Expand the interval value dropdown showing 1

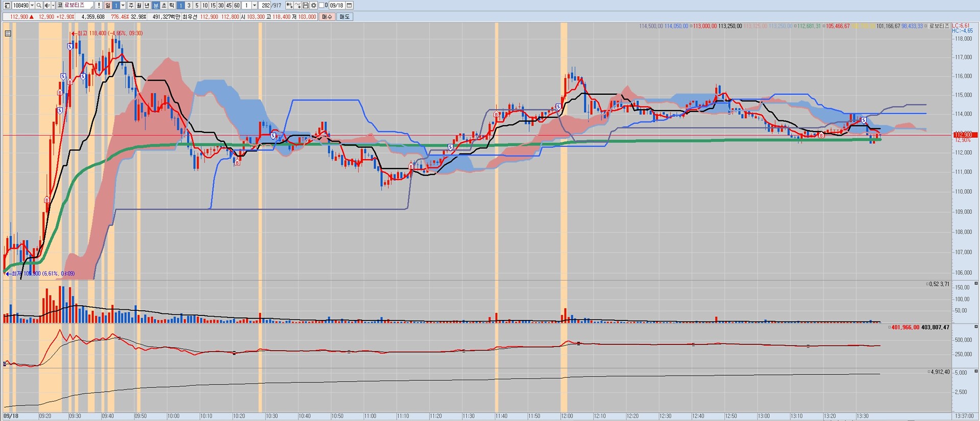pos(255,5)
